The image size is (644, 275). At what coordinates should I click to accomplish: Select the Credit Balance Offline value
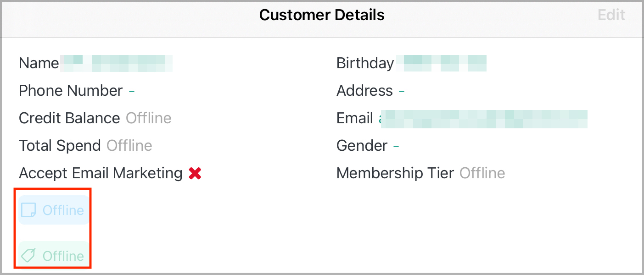click(x=149, y=118)
